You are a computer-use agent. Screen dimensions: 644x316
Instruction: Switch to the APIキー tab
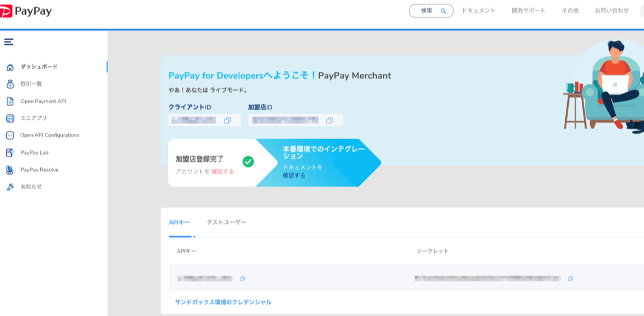click(x=179, y=222)
